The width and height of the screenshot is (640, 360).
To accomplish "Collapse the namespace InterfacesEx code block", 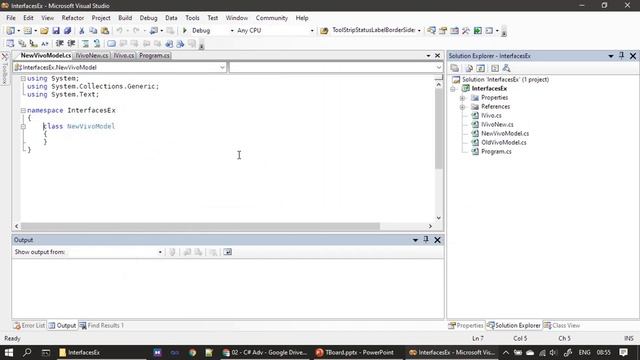I will [23, 110].
